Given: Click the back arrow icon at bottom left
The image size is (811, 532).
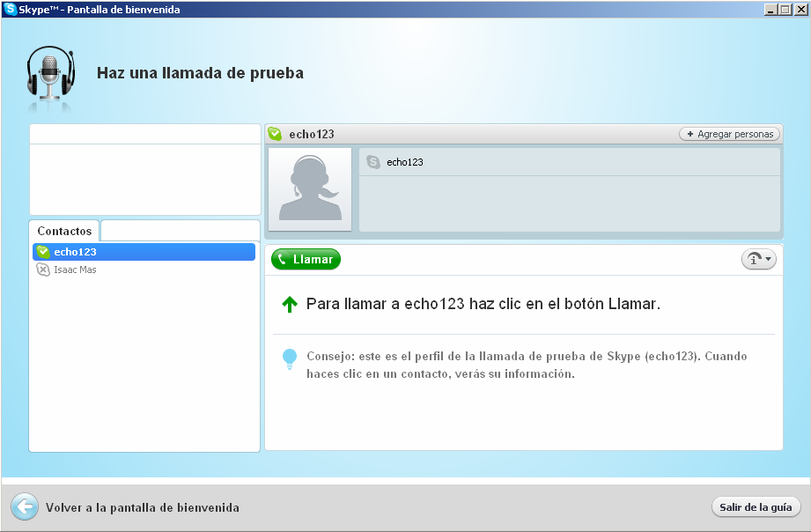Looking at the screenshot, I should pyautogui.click(x=25, y=506).
